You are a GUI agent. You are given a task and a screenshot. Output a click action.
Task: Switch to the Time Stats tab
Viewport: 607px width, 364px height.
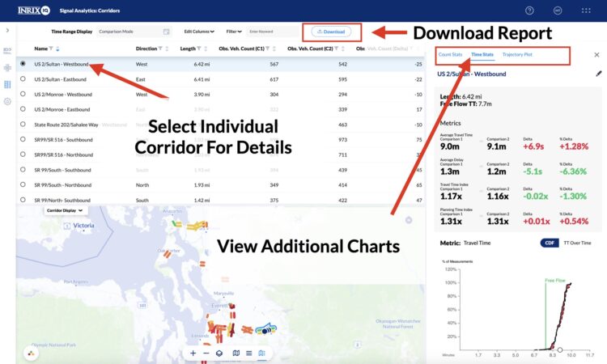click(x=482, y=54)
